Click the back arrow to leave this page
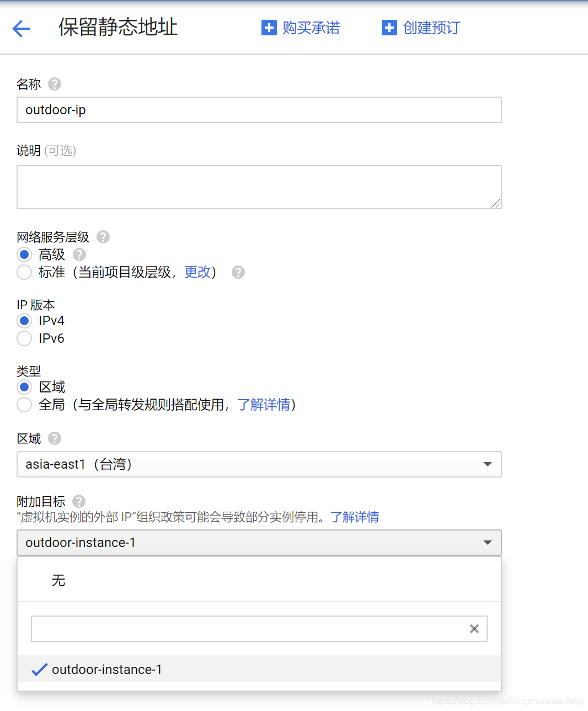 tap(21, 28)
